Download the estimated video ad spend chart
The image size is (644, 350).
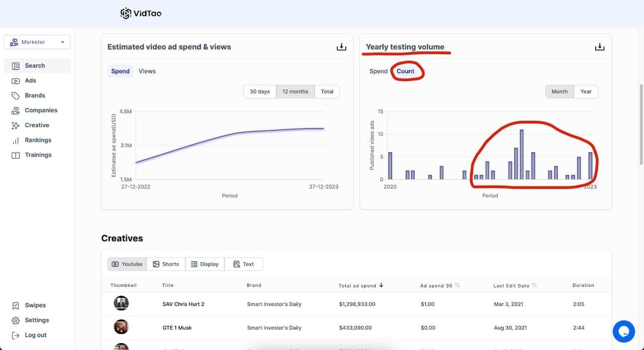341,47
